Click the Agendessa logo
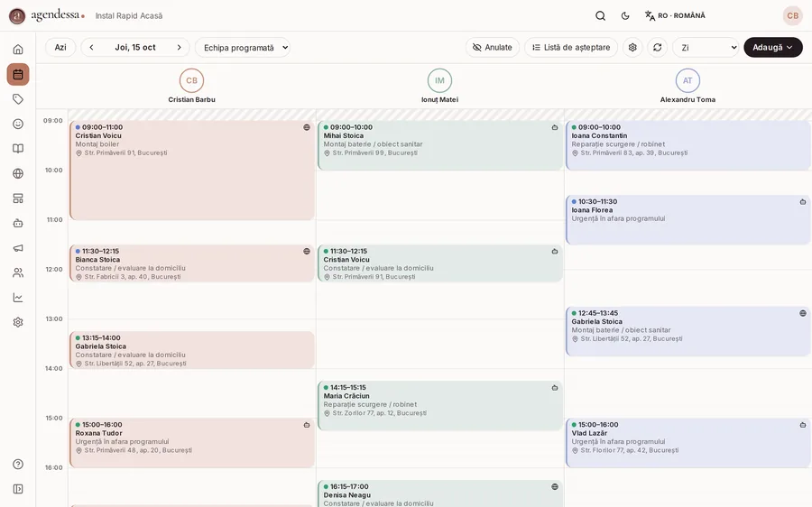This screenshot has height=507, width=812. point(47,15)
